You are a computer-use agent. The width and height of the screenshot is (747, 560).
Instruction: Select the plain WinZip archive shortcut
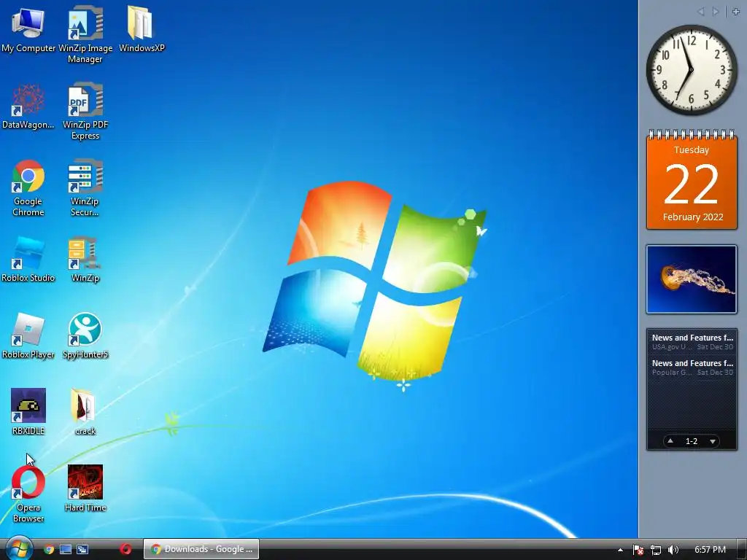click(85, 260)
